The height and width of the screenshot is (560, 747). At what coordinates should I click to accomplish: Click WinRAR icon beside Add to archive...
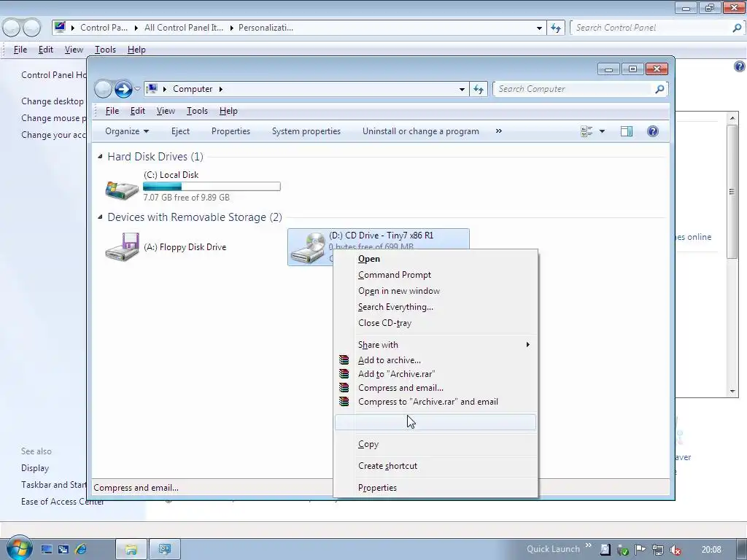click(344, 360)
